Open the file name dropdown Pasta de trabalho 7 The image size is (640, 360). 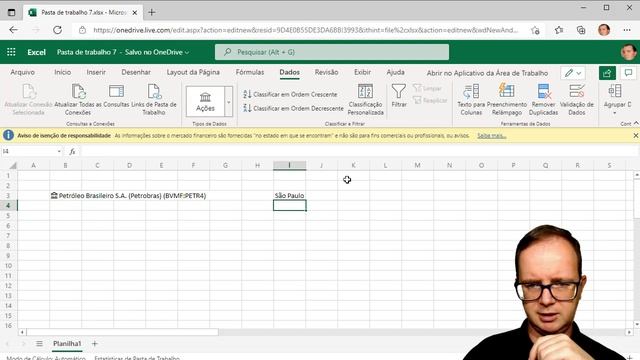(123, 52)
